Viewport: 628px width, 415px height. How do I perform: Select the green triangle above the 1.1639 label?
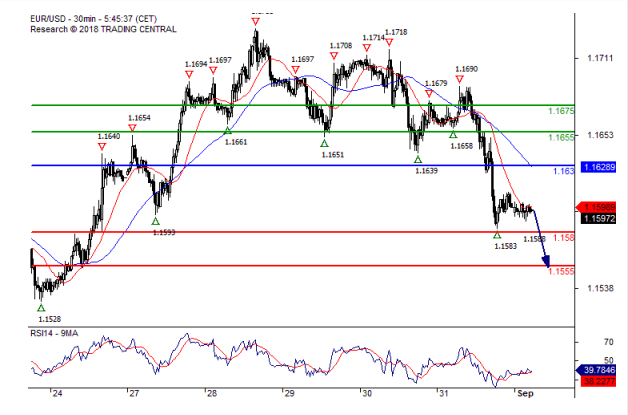(x=418, y=159)
